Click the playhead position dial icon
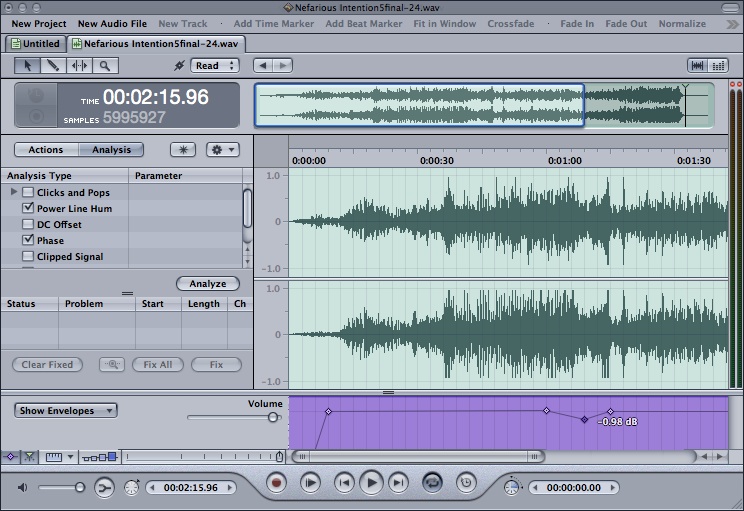The height and width of the screenshot is (511, 744). click(x=131, y=487)
